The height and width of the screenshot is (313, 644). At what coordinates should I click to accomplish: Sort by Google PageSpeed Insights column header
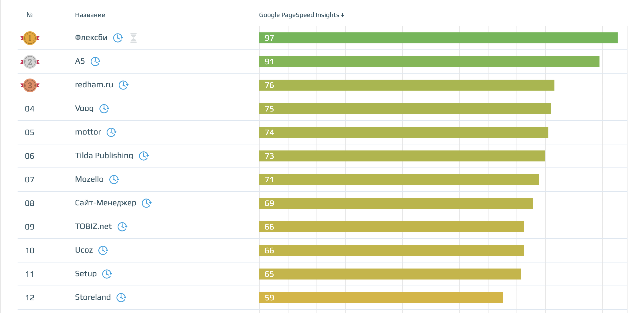[301, 15]
